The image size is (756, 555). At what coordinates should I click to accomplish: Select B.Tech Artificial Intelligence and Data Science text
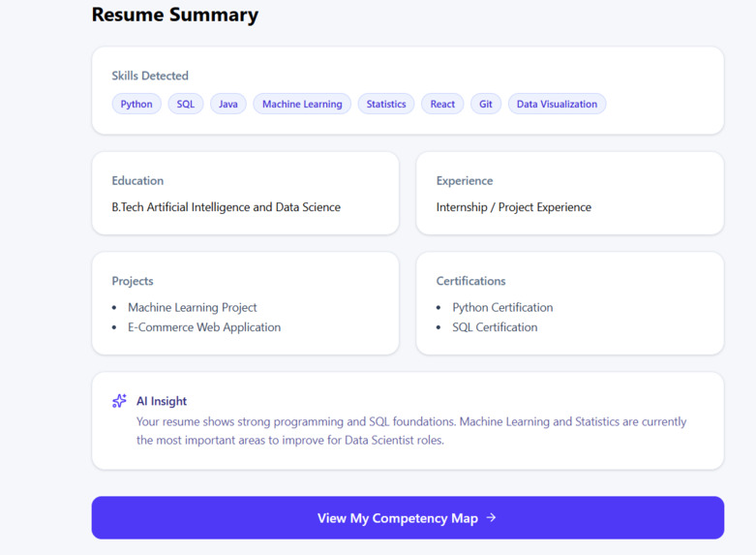(227, 207)
